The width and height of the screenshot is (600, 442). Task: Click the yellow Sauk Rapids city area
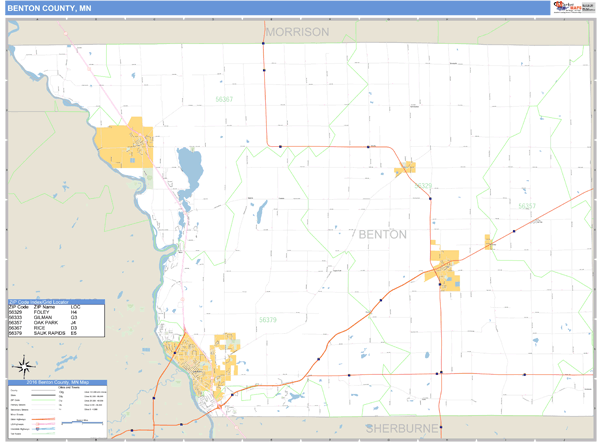pos(194,361)
